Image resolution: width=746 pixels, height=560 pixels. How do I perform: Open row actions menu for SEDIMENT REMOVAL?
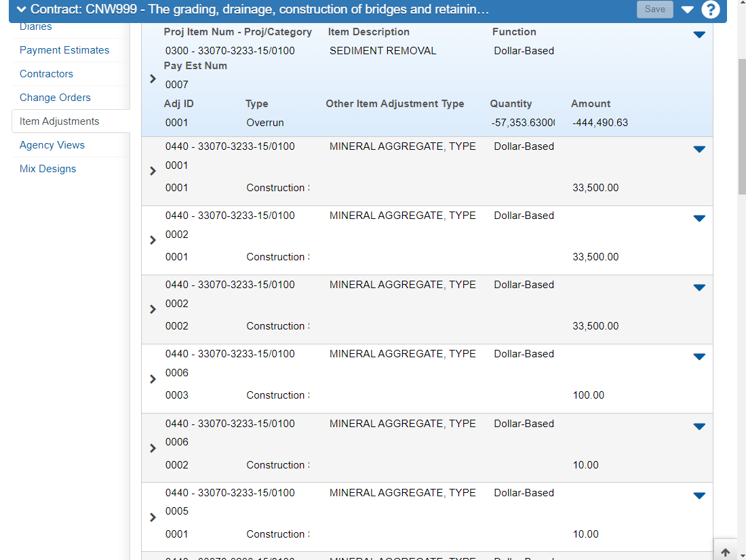[x=699, y=35]
